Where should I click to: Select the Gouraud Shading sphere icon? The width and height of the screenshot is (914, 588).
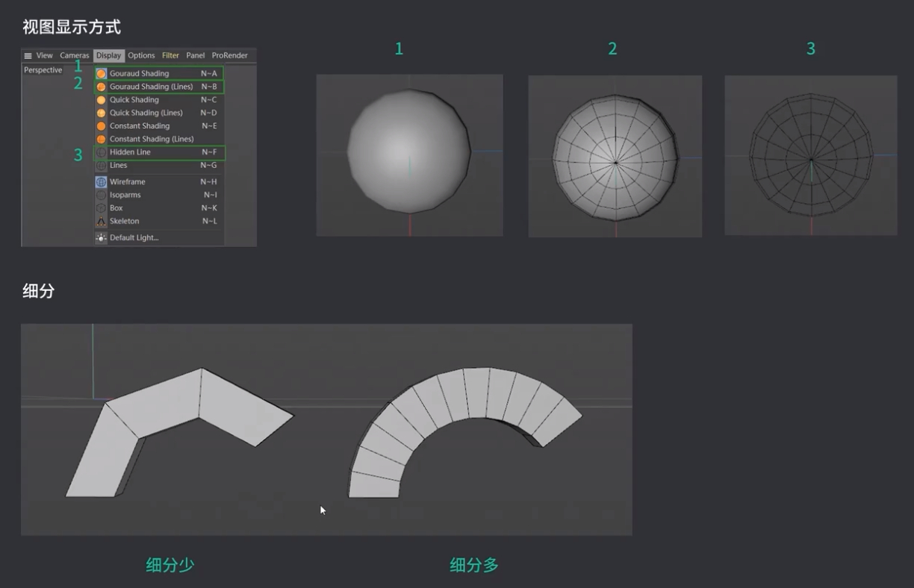pos(101,74)
